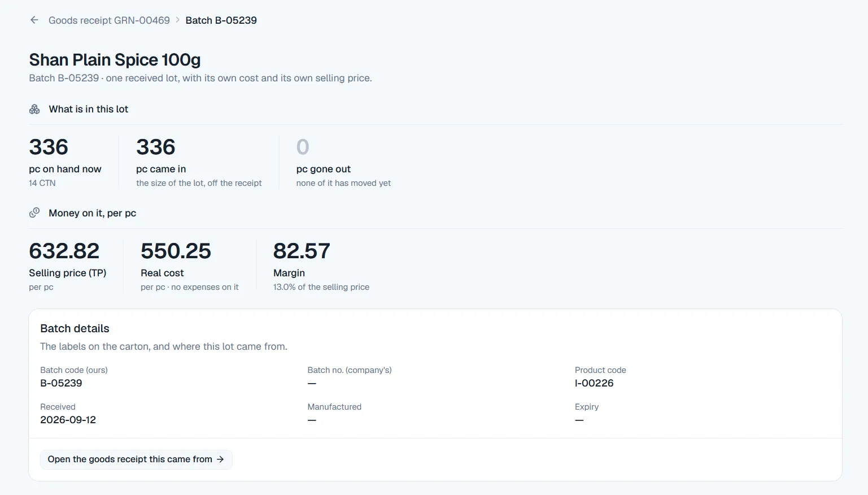Click the Batch details heading
Image resolution: width=868 pixels, height=495 pixels.
coord(75,329)
